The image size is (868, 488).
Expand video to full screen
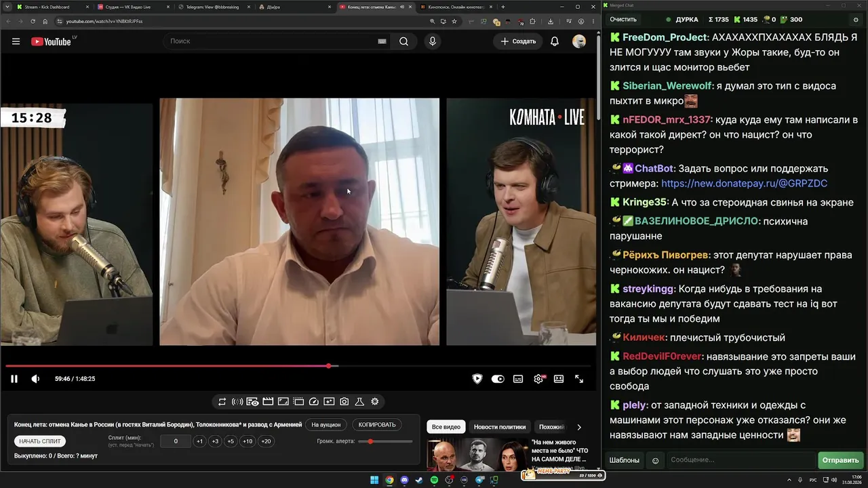tap(579, 379)
